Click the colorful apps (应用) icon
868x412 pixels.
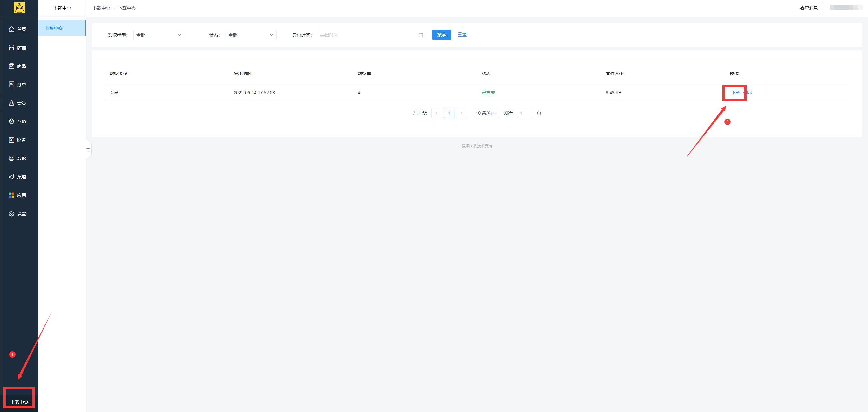coord(11,195)
